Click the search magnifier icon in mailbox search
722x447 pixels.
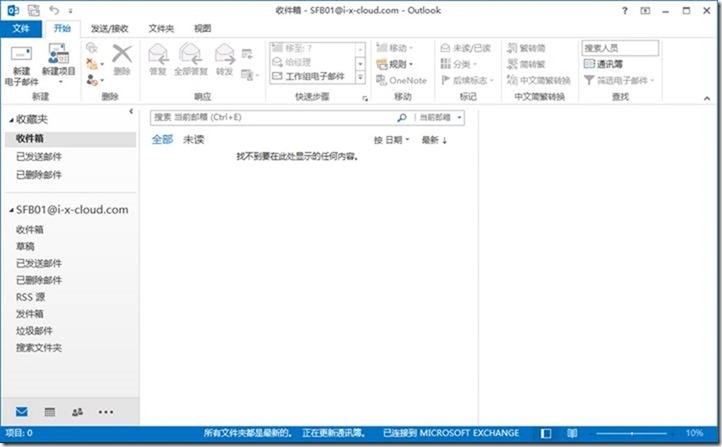(402, 117)
